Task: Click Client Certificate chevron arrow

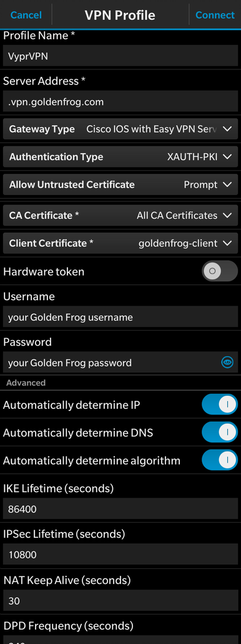Action: 227,243
